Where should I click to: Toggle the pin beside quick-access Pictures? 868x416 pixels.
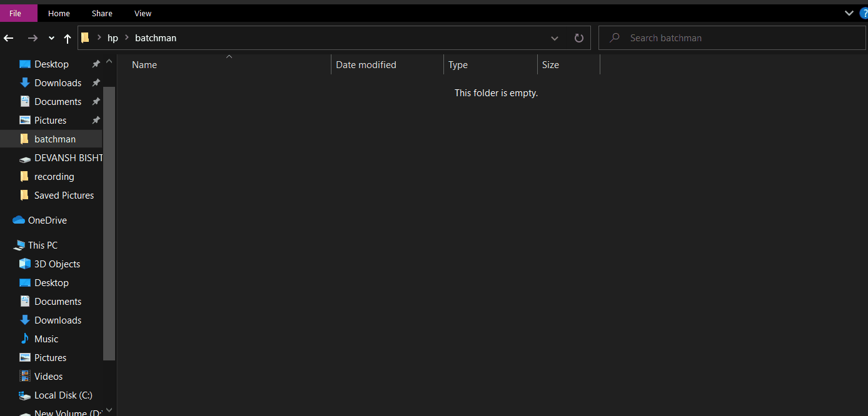pyautogui.click(x=96, y=121)
